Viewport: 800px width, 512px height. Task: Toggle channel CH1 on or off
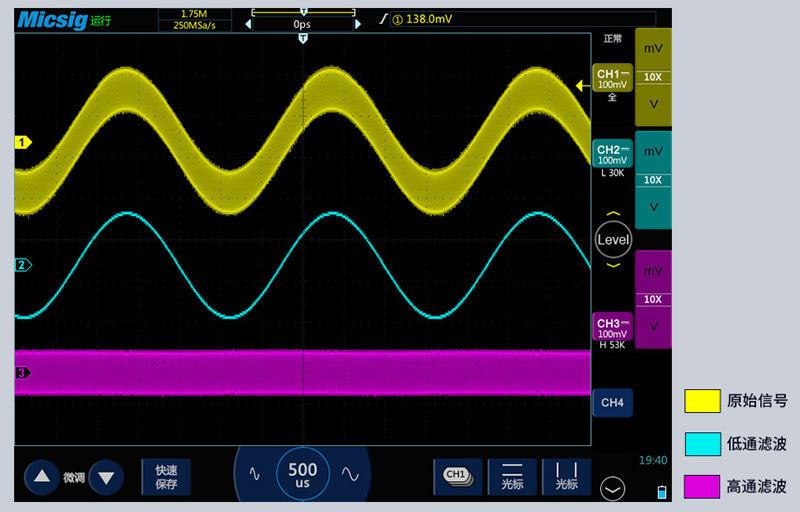click(x=612, y=78)
